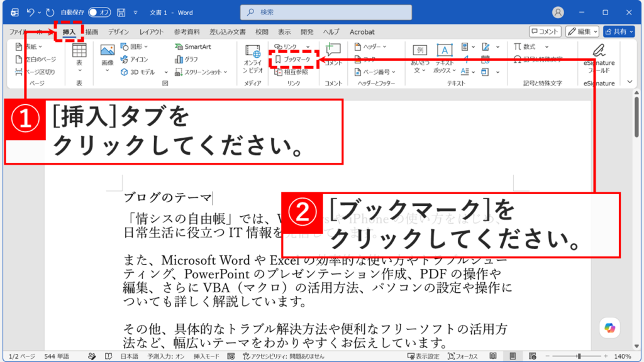Click the 表示設定 button

click(423, 356)
